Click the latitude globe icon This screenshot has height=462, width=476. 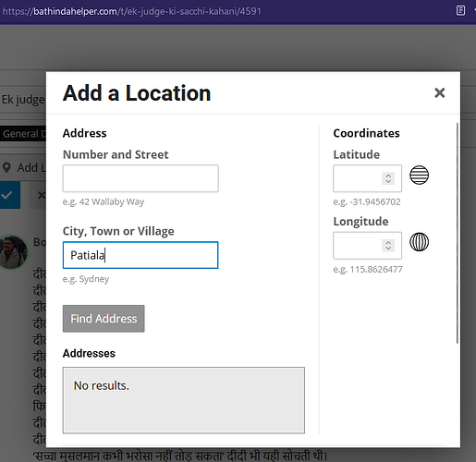pyautogui.click(x=419, y=175)
